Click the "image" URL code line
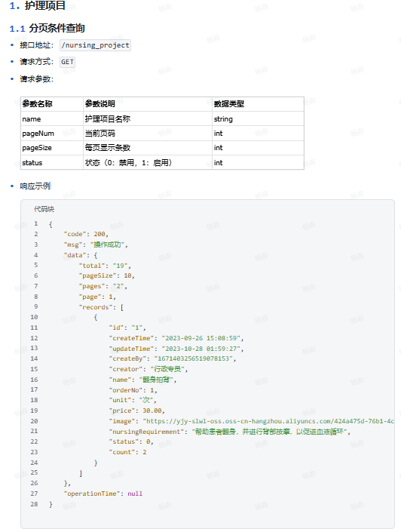Screen dimensions: 401x532 click(x=252, y=421)
